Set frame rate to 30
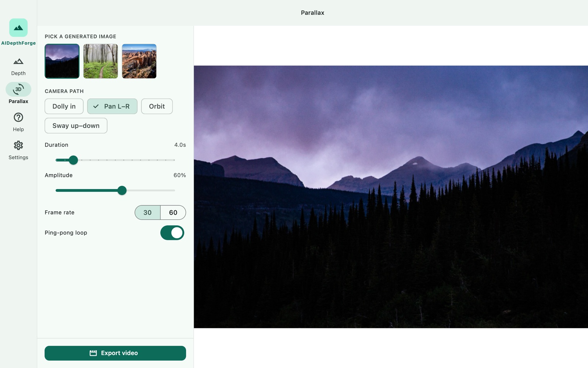 click(147, 212)
